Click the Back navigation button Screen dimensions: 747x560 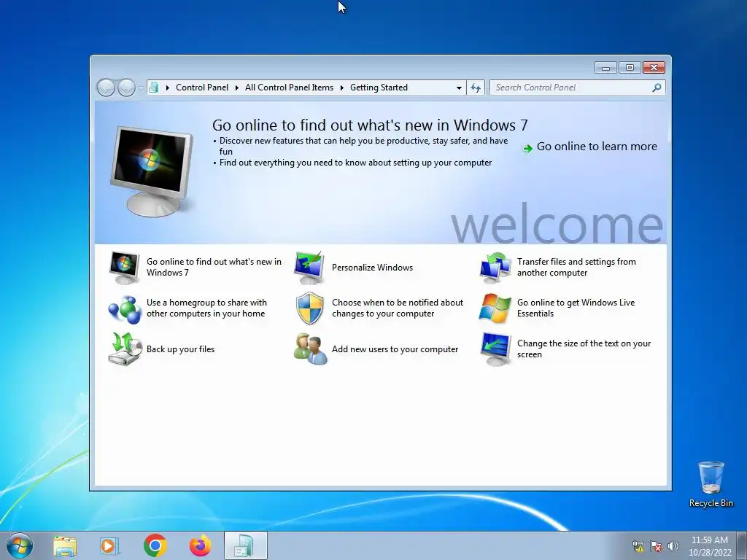(106, 87)
